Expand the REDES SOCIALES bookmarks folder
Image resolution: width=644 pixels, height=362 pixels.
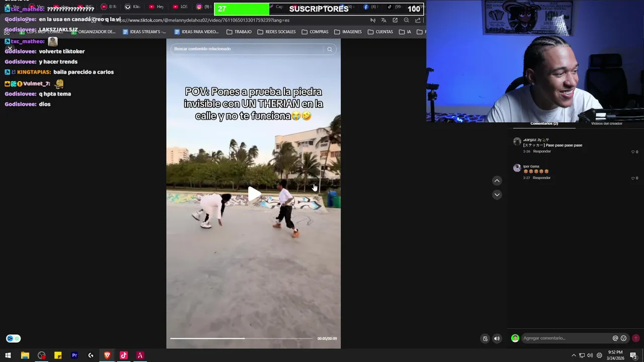277,32
